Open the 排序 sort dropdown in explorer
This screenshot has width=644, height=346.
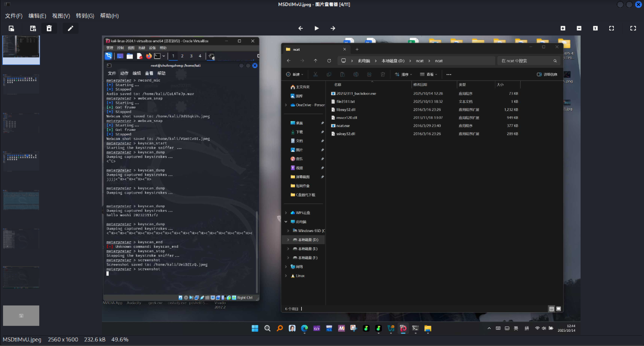[403, 74]
